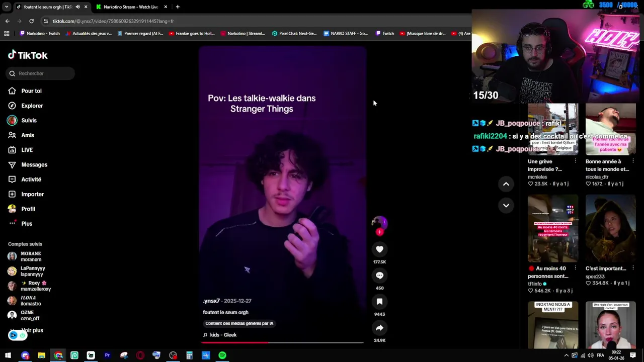The image size is (644, 362).
Task: Open "C'est important" video thumbnail
Action: tap(610, 229)
